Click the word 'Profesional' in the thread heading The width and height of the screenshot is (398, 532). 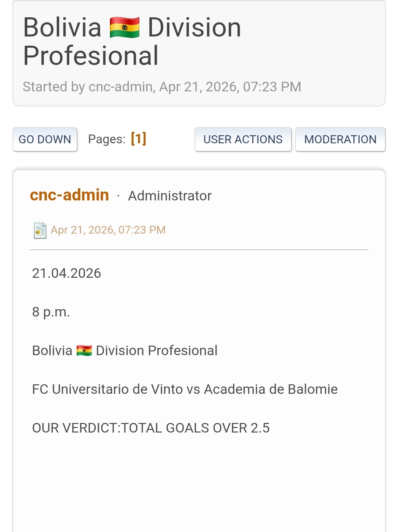click(x=91, y=56)
